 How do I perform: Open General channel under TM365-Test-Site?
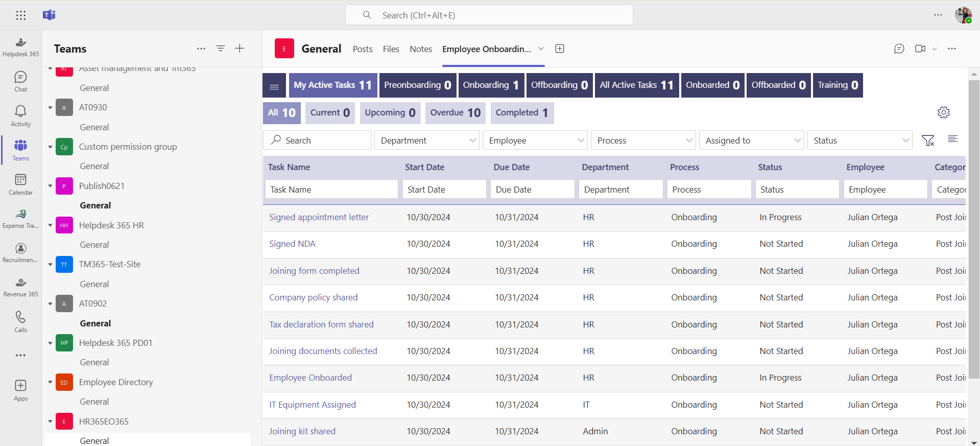(x=94, y=284)
